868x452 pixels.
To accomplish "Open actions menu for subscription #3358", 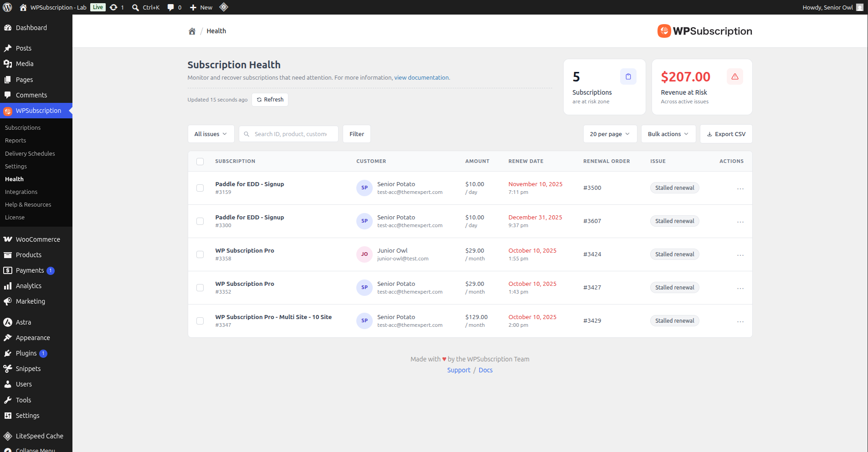I will click(x=740, y=255).
